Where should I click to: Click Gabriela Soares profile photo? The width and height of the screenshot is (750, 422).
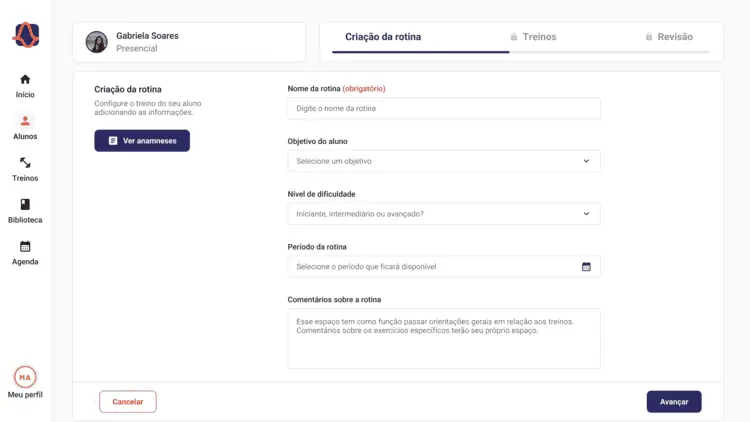97,42
